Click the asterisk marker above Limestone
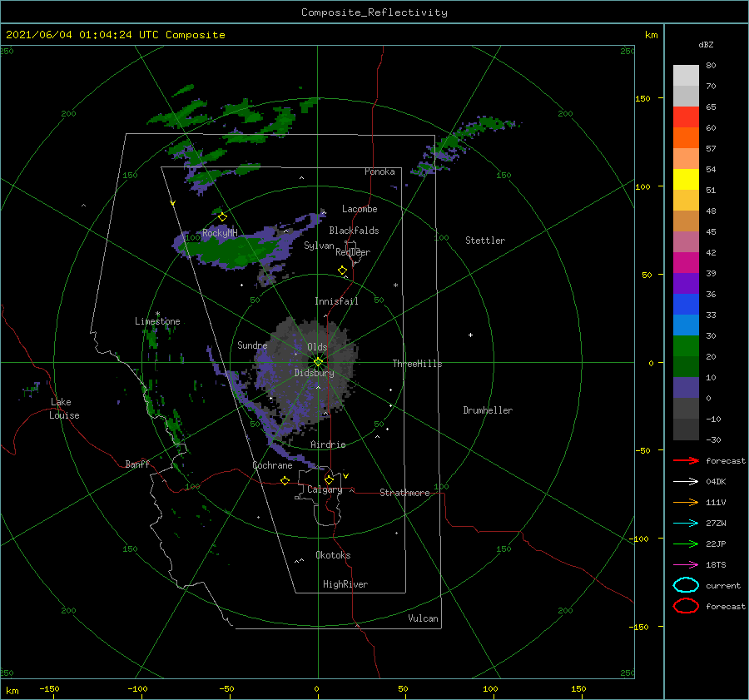Screen dimensions: 749x700 click(157, 314)
